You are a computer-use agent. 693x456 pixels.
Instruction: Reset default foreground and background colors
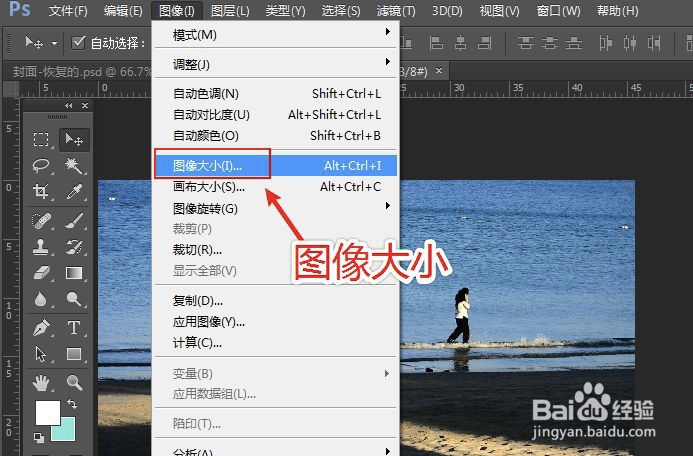[x=39, y=438]
